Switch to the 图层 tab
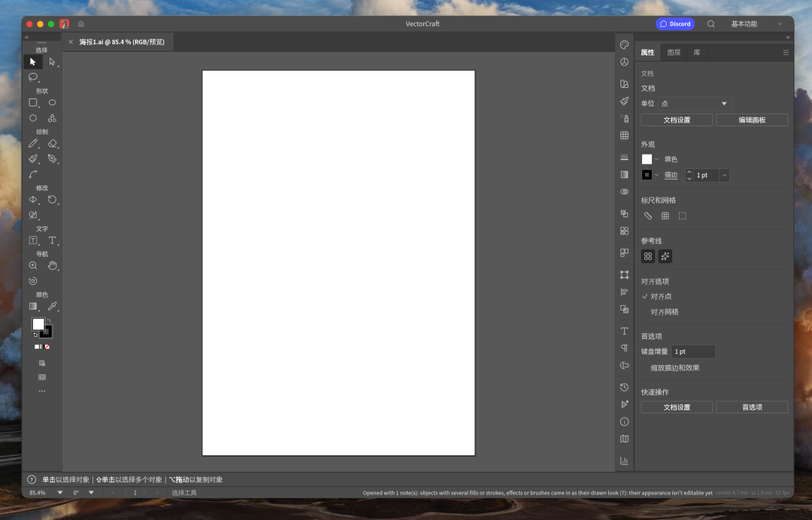This screenshot has height=520, width=812. click(x=674, y=53)
